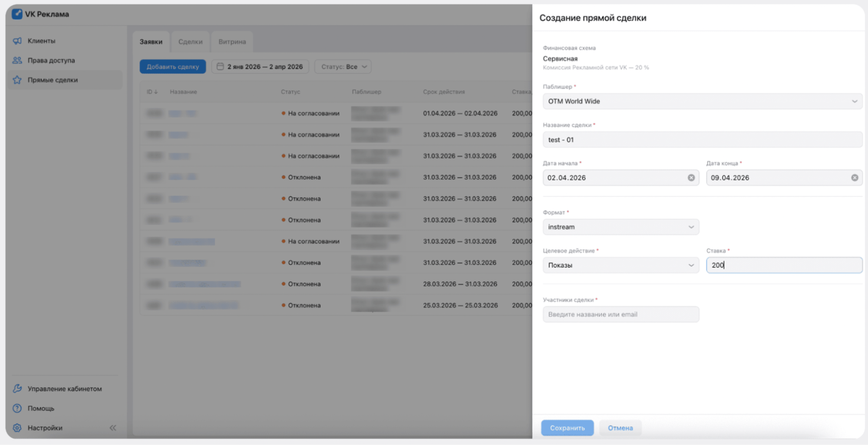Clear the Дата начала field value
Screen dimensions: 868x445
click(x=691, y=178)
